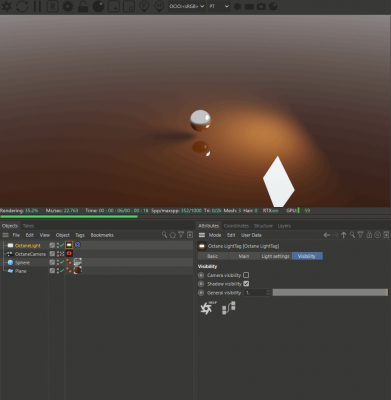Open the node editor icon
Image resolution: width=391 pixels, height=400 pixels.
[229, 308]
